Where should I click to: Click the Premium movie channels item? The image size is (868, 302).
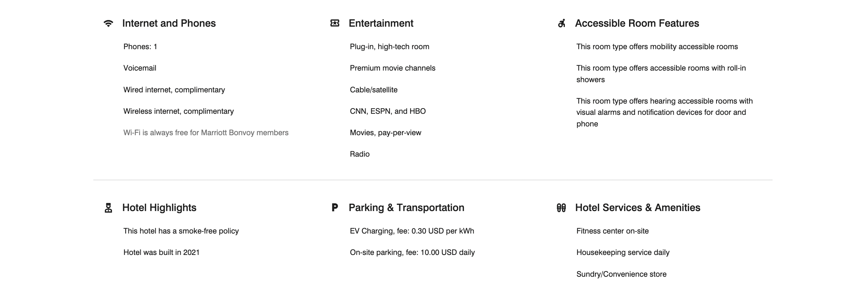click(x=392, y=68)
